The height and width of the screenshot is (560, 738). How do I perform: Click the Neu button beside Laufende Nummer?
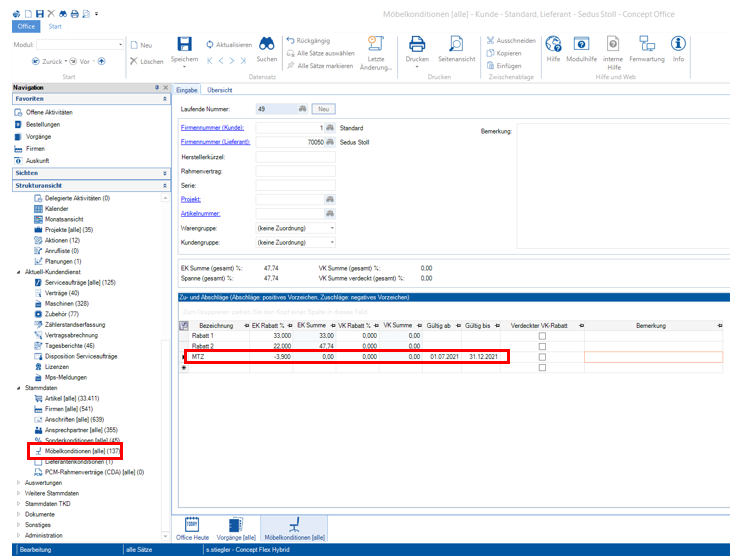point(324,108)
